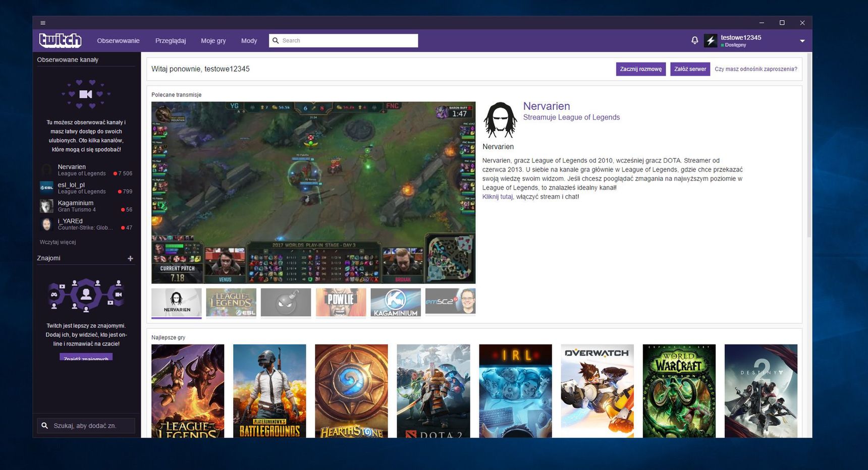The width and height of the screenshot is (868, 470).
Task: Click Kagaminium channel avatar in sidebar
Action: pyautogui.click(x=46, y=206)
